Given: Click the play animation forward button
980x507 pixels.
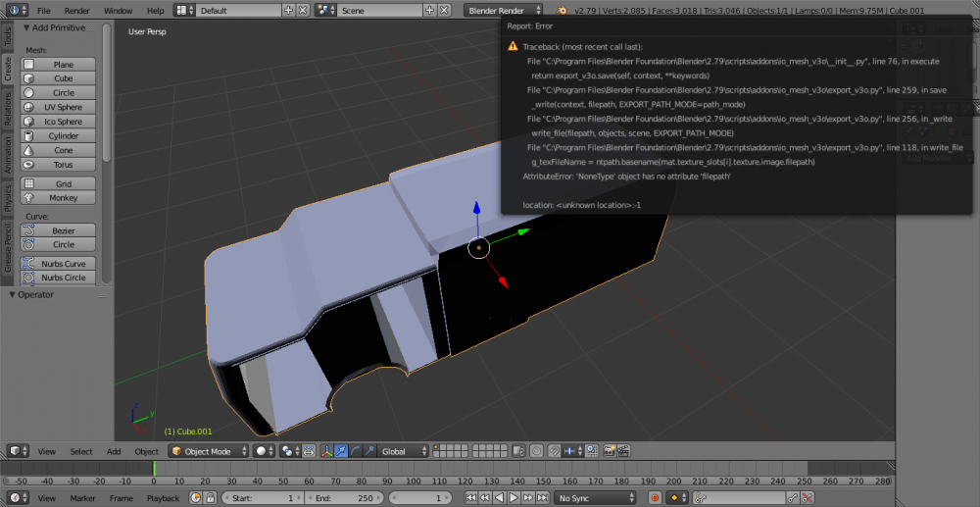Looking at the screenshot, I should point(514,498).
